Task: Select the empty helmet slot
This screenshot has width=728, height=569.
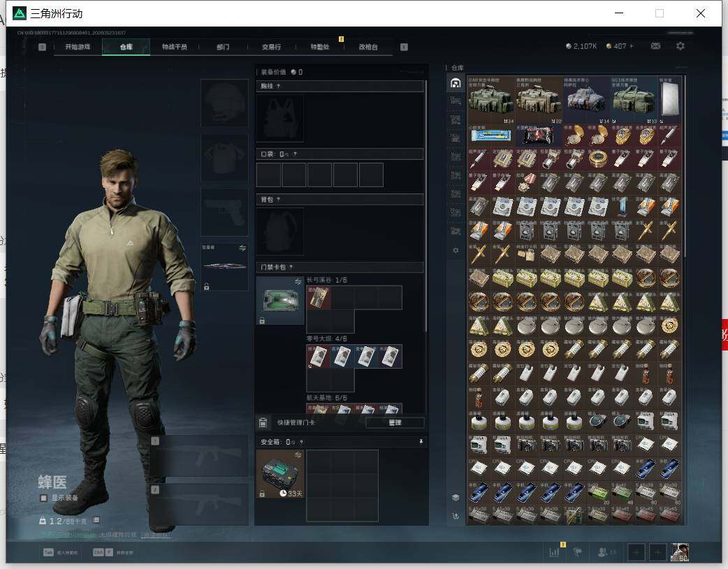Action: 224,103
